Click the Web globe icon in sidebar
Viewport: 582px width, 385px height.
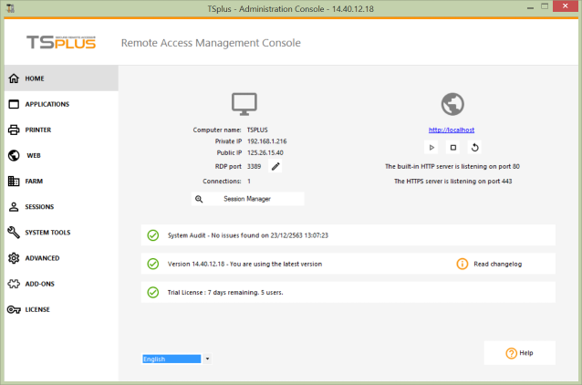[14, 155]
